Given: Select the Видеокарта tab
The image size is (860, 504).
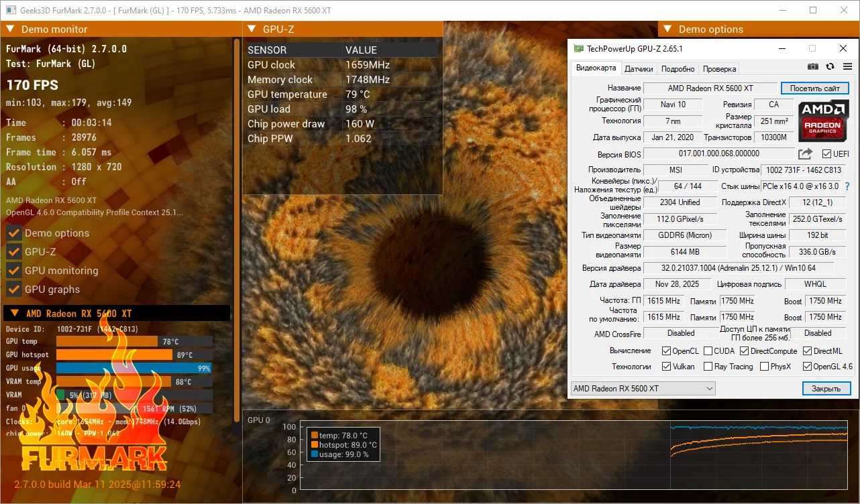Looking at the screenshot, I should click(x=596, y=68).
